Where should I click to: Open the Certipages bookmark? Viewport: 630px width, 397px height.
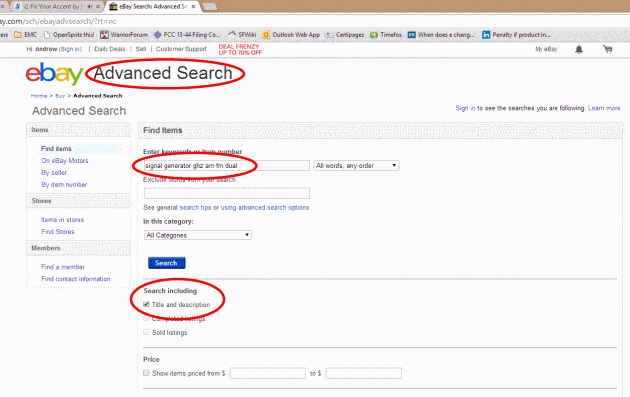pyautogui.click(x=345, y=35)
